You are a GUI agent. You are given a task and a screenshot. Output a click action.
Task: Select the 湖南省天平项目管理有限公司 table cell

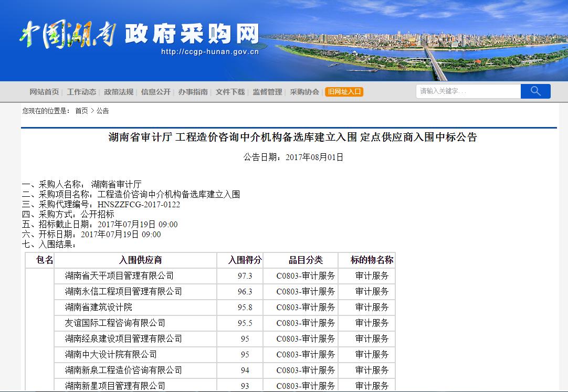point(119,276)
